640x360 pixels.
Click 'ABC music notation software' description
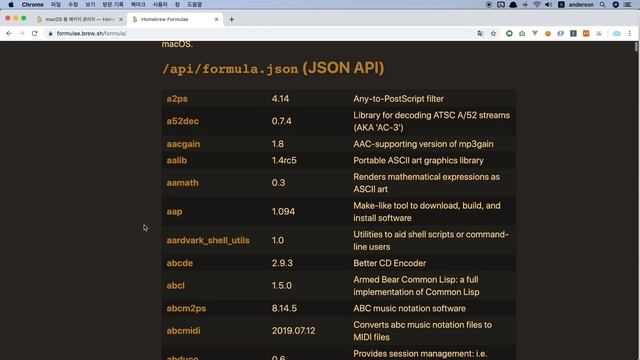point(409,309)
